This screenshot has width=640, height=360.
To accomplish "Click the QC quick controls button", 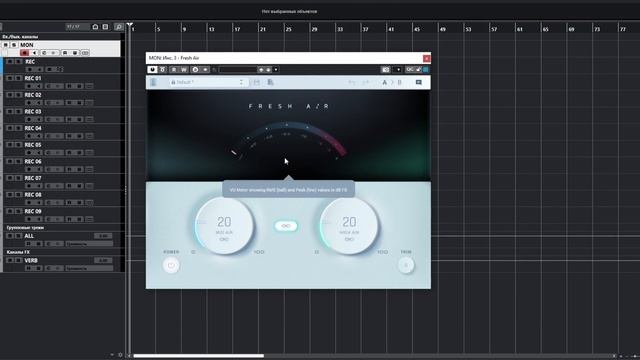I will click(410, 70).
